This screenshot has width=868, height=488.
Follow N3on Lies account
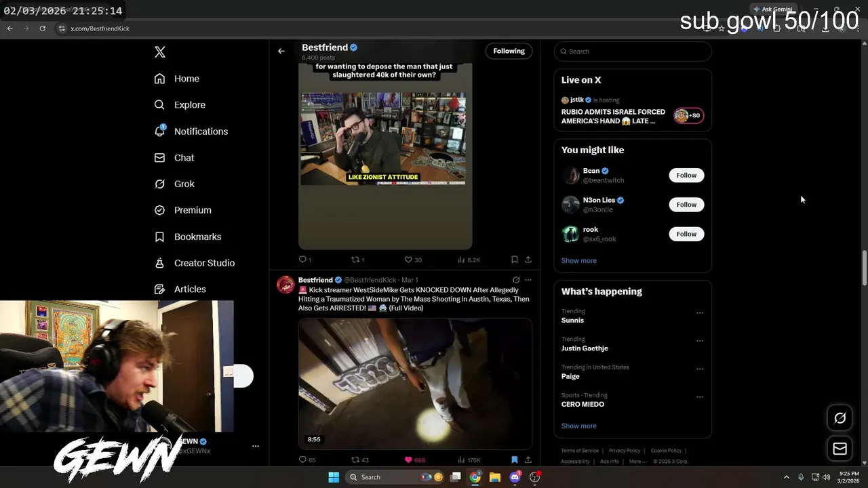click(686, 205)
